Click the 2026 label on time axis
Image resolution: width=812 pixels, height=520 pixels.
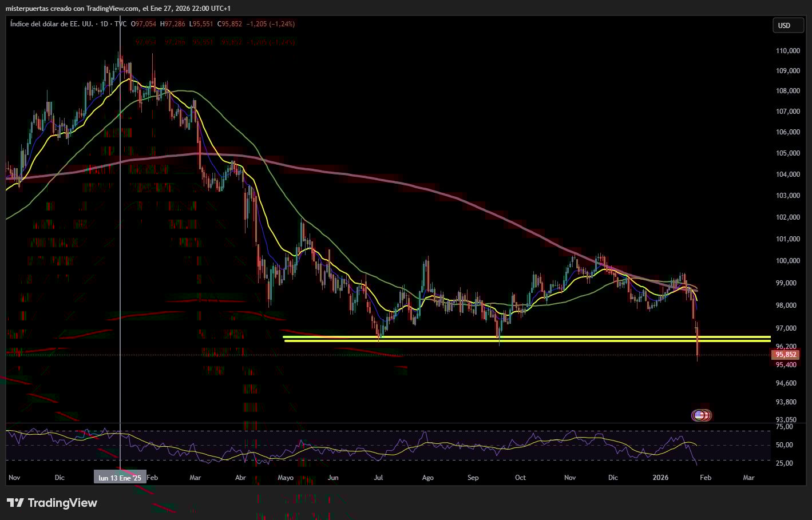click(660, 478)
